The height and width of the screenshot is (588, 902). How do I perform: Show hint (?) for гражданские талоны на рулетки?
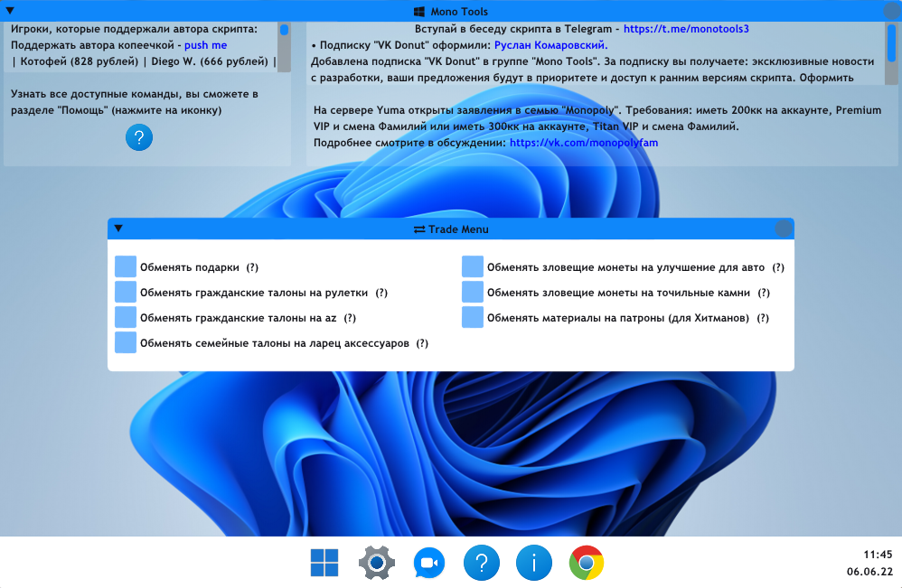[x=381, y=293]
